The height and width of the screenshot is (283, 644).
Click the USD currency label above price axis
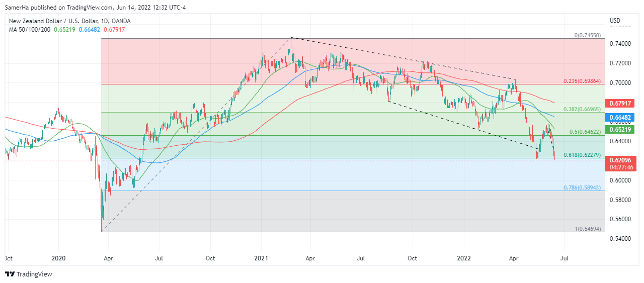(615, 21)
